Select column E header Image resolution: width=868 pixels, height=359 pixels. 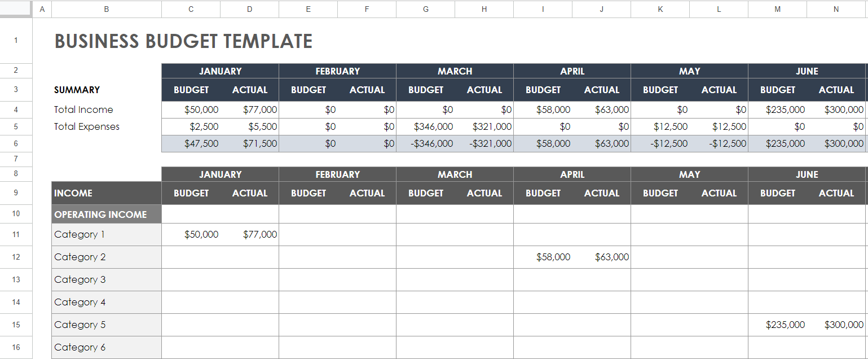coord(308,9)
